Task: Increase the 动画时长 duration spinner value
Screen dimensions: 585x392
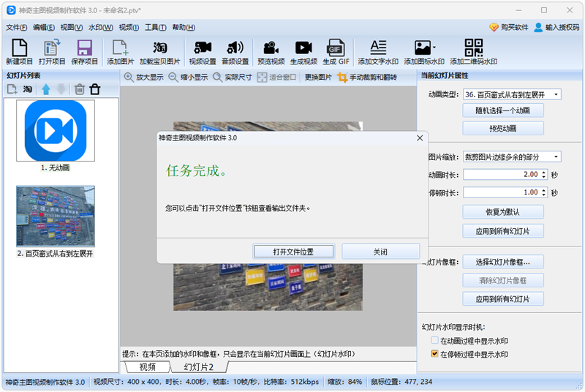Action: [543, 172]
